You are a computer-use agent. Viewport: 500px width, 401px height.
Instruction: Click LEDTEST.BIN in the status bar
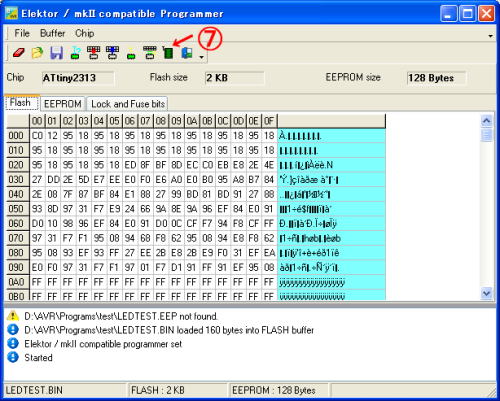point(34,390)
